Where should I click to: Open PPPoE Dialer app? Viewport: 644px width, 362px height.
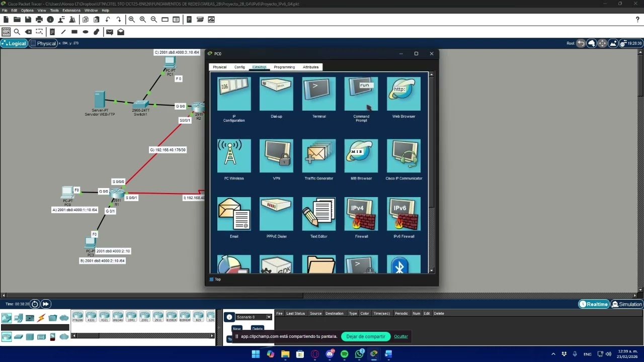[x=276, y=214]
